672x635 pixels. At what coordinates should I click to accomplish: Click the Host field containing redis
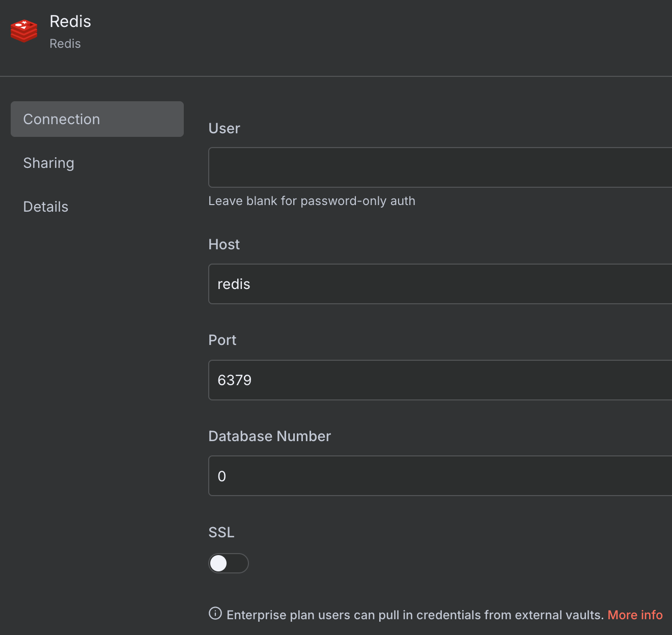[x=440, y=284]
